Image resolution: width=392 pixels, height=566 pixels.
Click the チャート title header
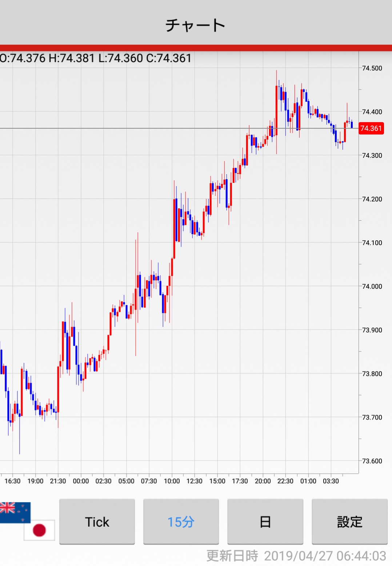point(196,25)
